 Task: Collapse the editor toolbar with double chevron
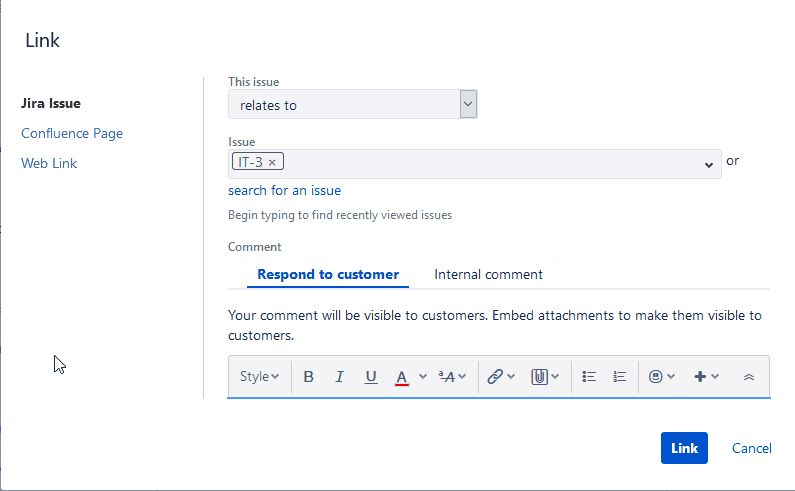point(748,377)
